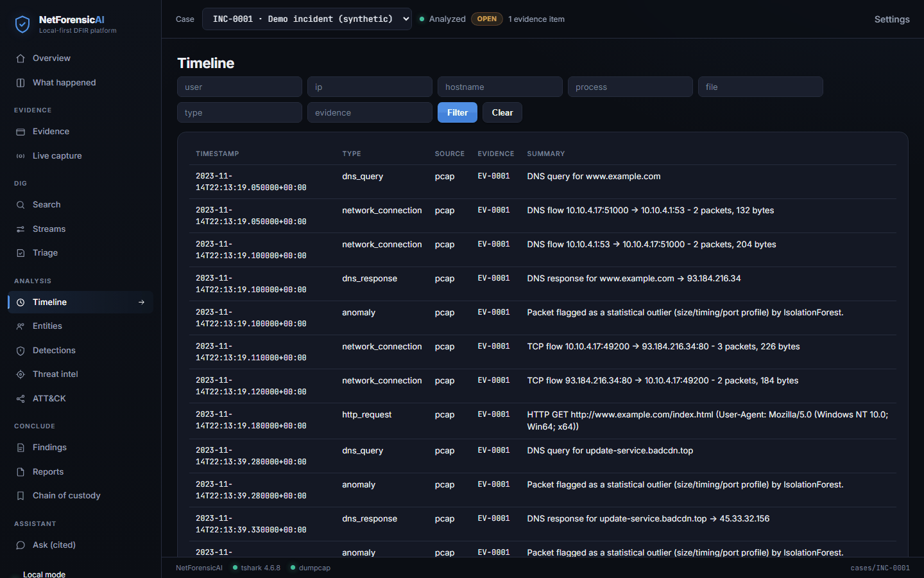Click the Search magnifier icon
The width and height of the screenshot is (924, 578).
(x=21, y=205)
